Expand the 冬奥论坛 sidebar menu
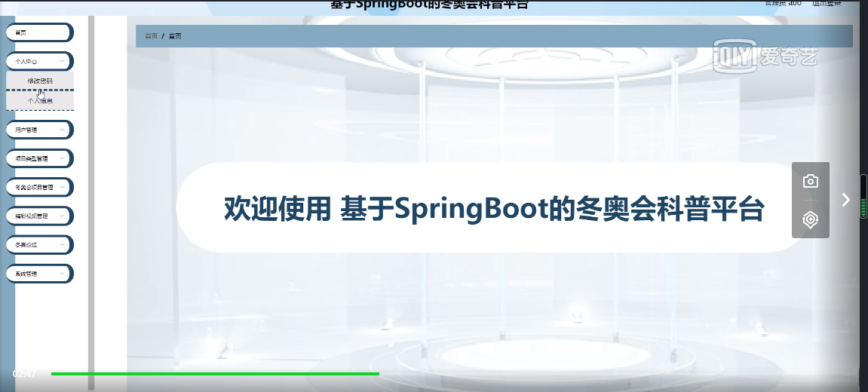 39,245
